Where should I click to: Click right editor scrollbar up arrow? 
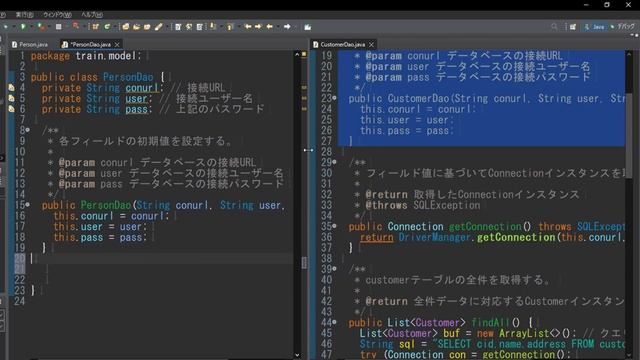tap(629, 54)
